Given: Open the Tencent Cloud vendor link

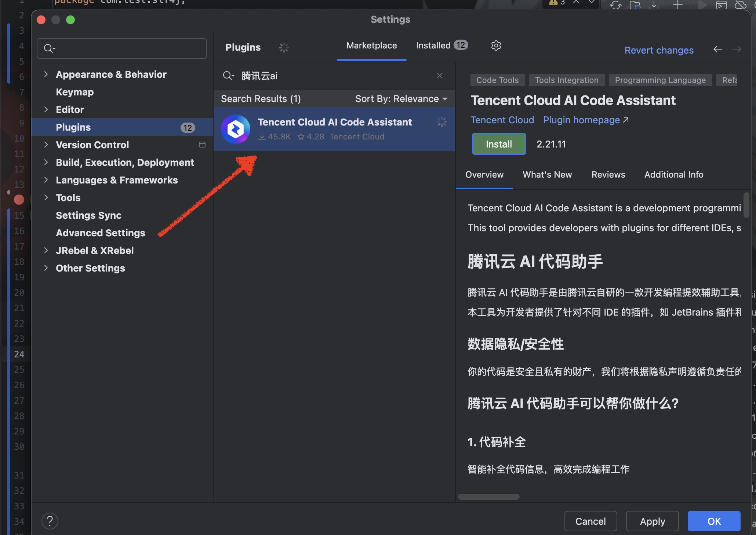Looking at the screenshot, I should [502, 120].
